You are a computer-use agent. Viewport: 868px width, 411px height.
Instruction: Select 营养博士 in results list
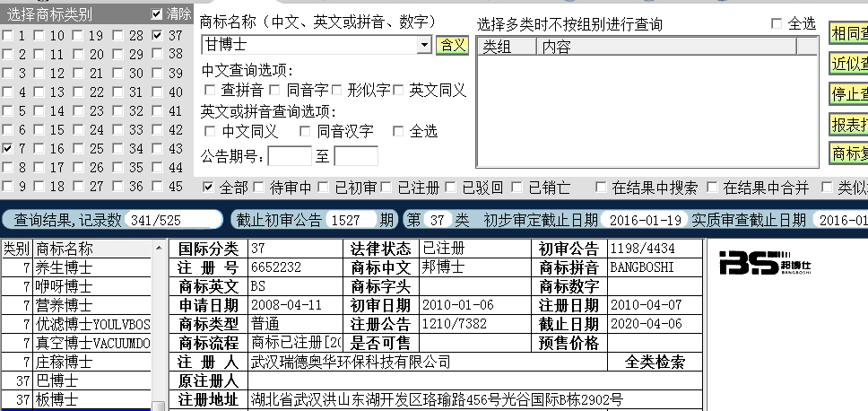[91, 305]
